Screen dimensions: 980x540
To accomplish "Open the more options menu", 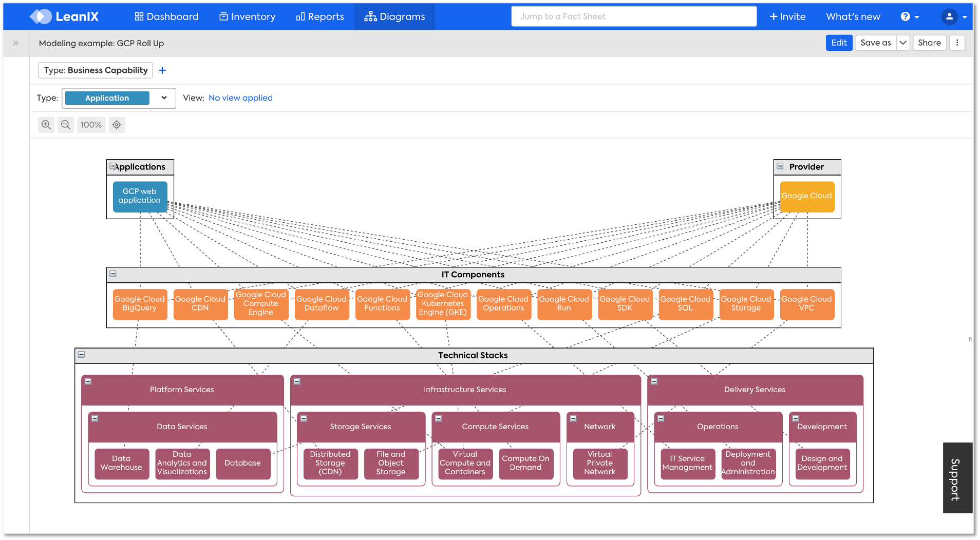I will pos(957,43).
